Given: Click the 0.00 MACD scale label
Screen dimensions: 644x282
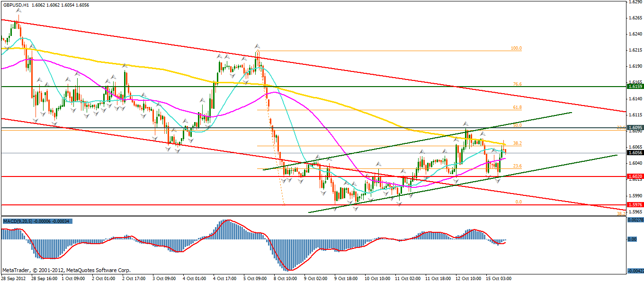Looking at the screenshot, I should coord(632,239).
